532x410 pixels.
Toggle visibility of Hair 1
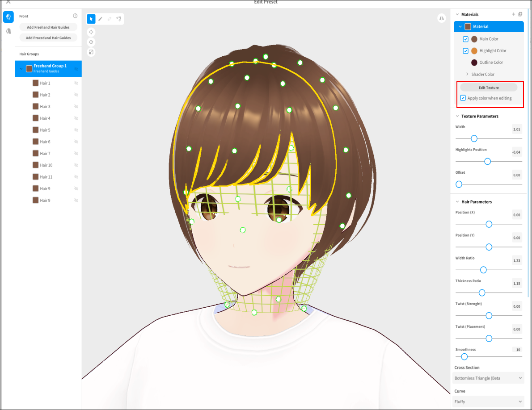click(x=76, y=83)
